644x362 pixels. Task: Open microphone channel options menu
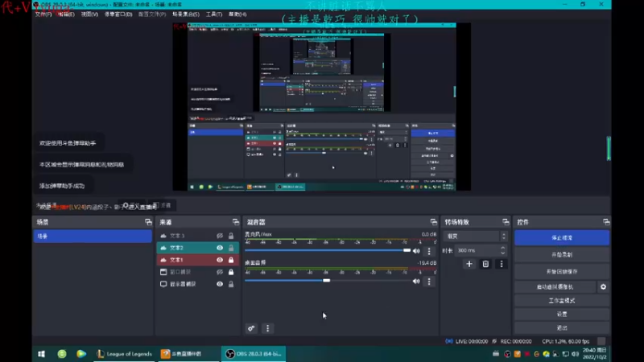coord(429,251)
